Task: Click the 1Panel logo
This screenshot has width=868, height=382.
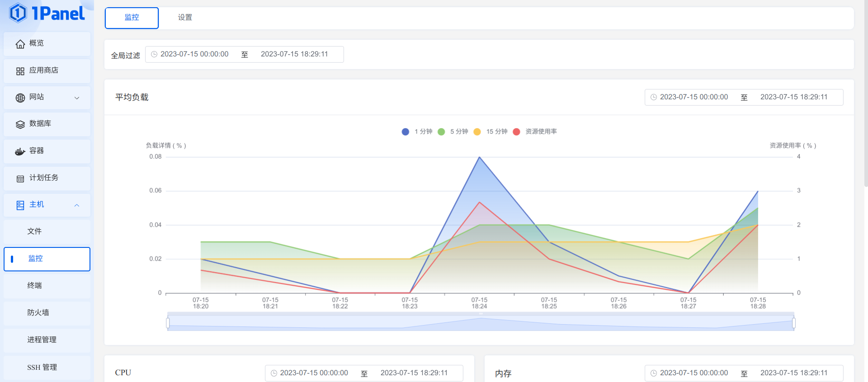Action: pos(47,13)
